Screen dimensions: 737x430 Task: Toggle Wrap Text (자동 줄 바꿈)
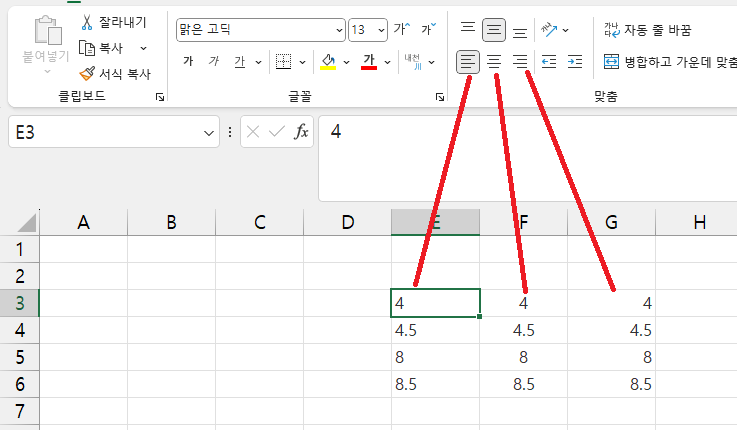648,30
